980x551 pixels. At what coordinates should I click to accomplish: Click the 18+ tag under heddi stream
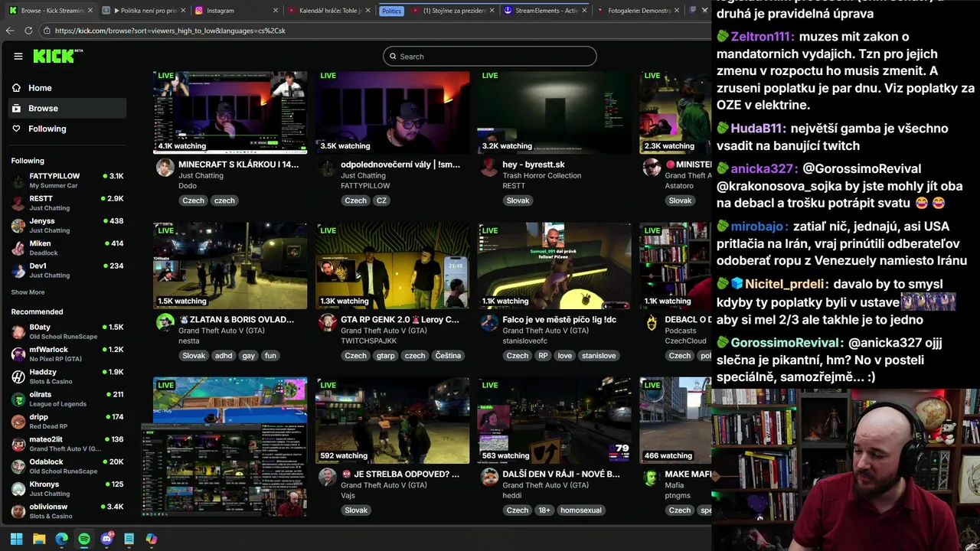coord(544,510)
